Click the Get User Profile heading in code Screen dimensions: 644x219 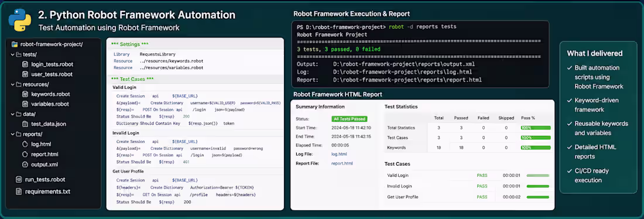[x=128, y=171]
